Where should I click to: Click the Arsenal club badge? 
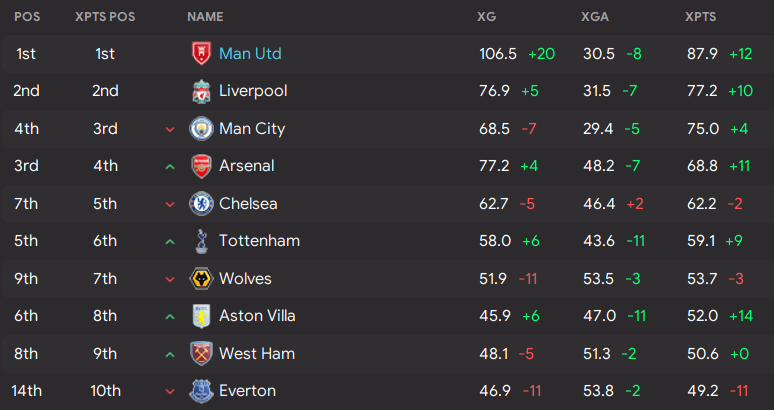tap(201, 166)
